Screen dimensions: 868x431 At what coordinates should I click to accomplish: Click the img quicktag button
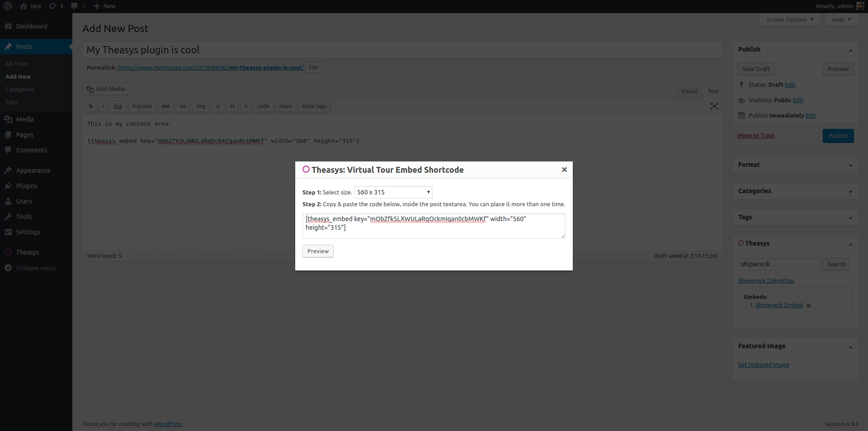(201, 106)
